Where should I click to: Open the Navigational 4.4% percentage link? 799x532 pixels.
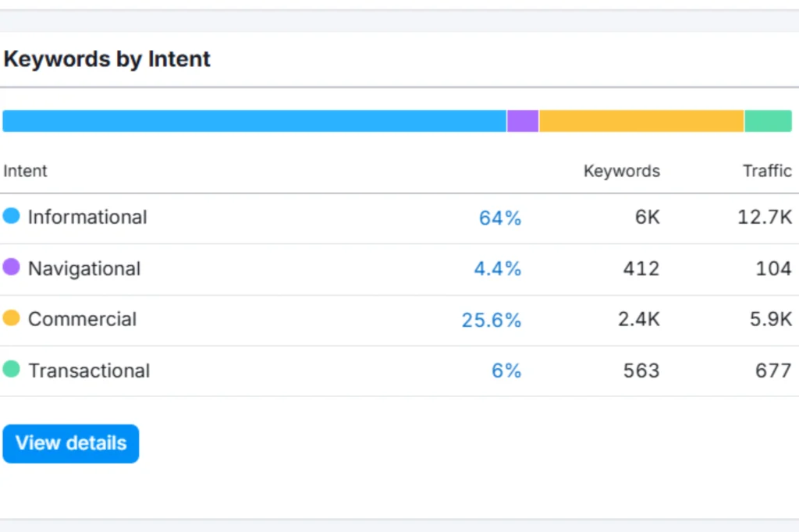point(497,269)
